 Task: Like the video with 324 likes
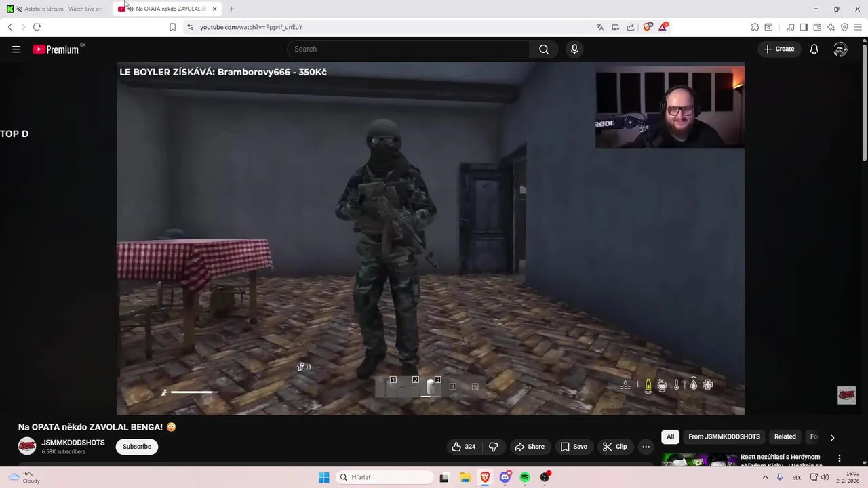coord(464,447)
